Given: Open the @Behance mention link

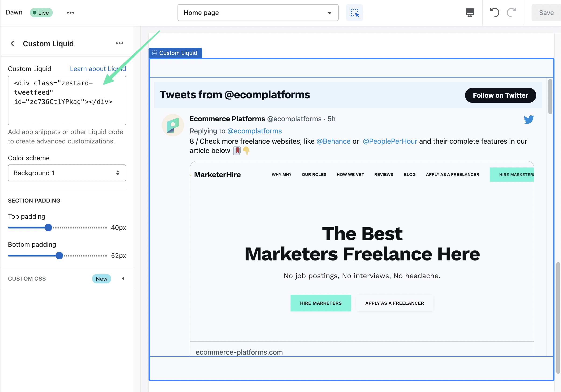Looking at the screenshot, I should [333, 141].
